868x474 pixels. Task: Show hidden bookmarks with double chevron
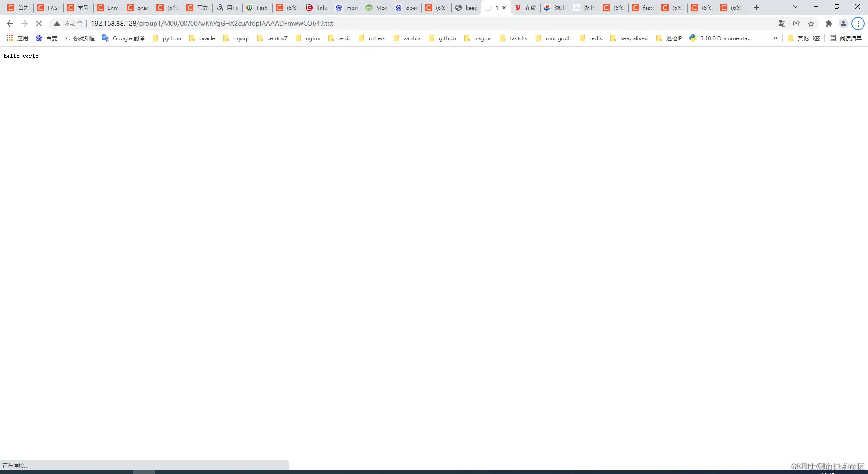pyautogui.click(x=776, y=38)
